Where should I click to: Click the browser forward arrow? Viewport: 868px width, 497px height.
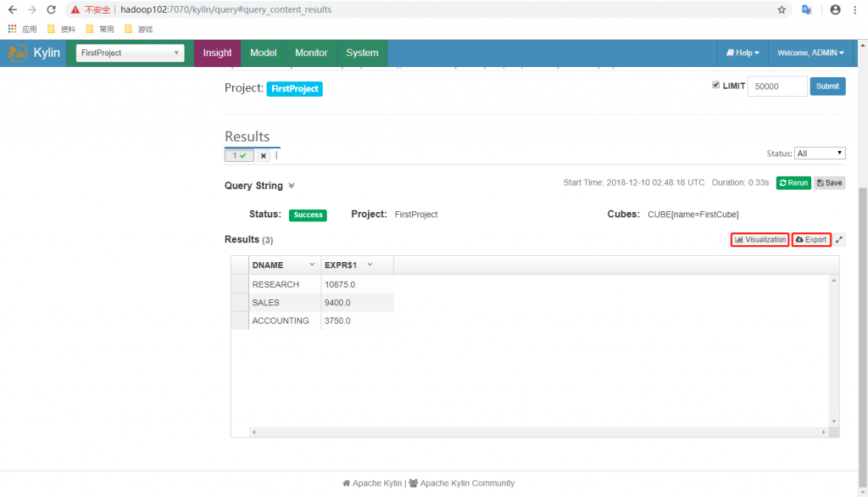click(x=31, y=9)
